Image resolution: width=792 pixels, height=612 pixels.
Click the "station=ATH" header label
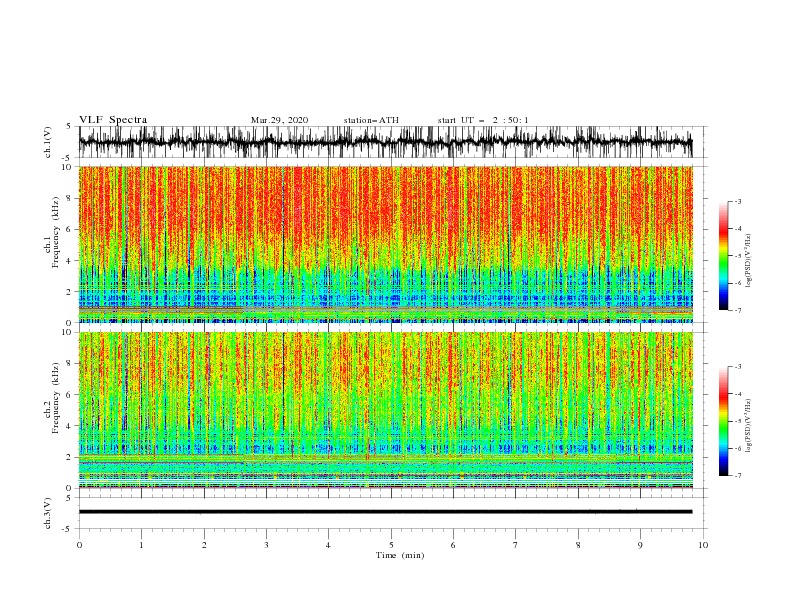click(371, 120)
